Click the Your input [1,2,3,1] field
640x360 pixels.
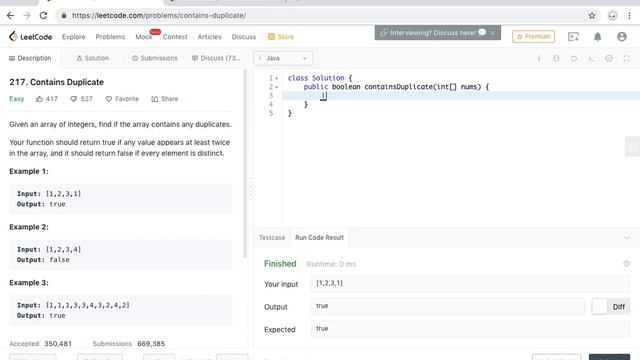coord(470,283)
